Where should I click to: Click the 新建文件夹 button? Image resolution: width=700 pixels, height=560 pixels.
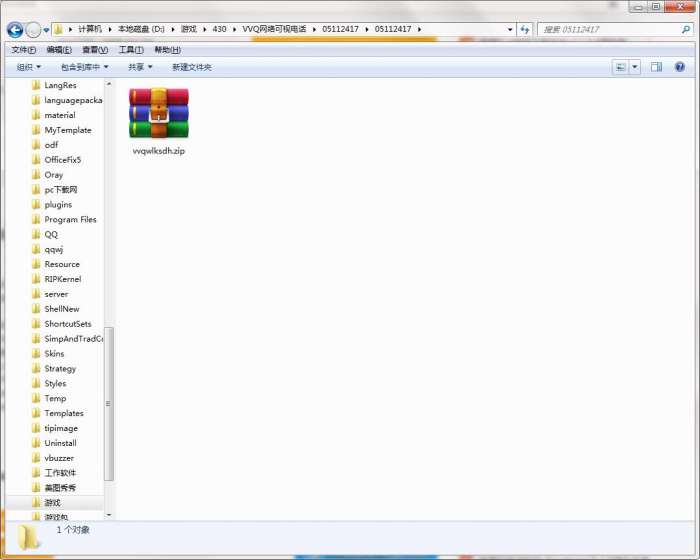point(192,67)
